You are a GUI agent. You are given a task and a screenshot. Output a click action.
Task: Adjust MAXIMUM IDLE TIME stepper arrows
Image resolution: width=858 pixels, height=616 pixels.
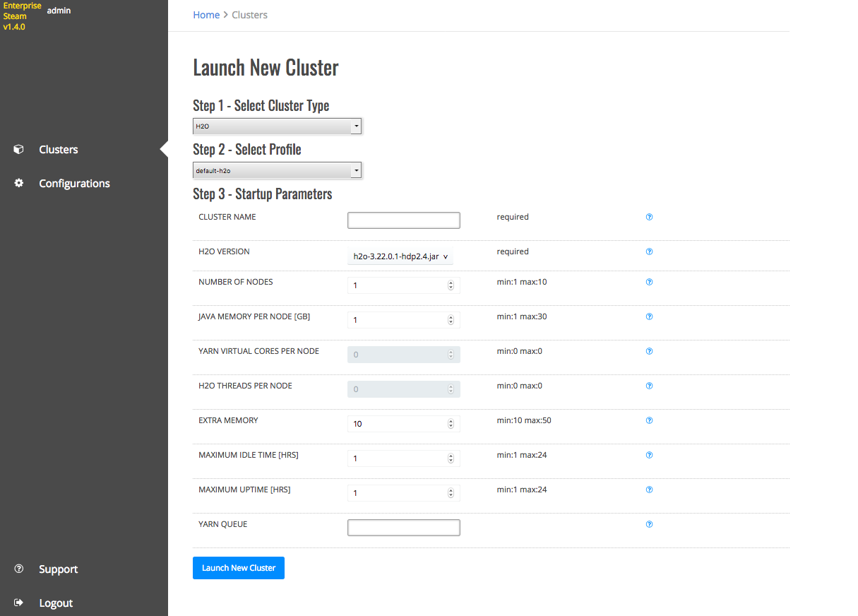coord(451,458)
